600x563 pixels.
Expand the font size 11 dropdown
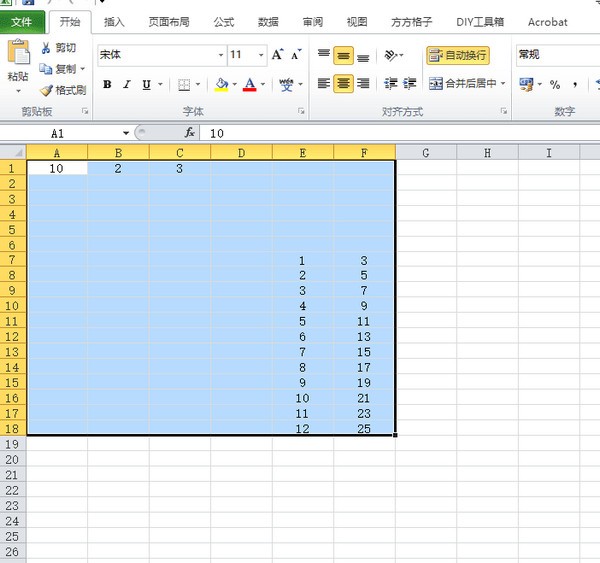(261, 55)
